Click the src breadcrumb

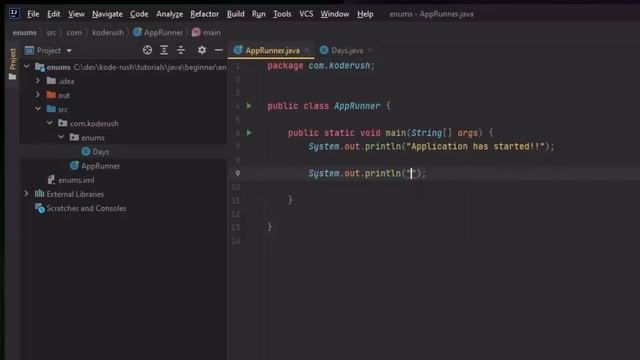[51, 32]
